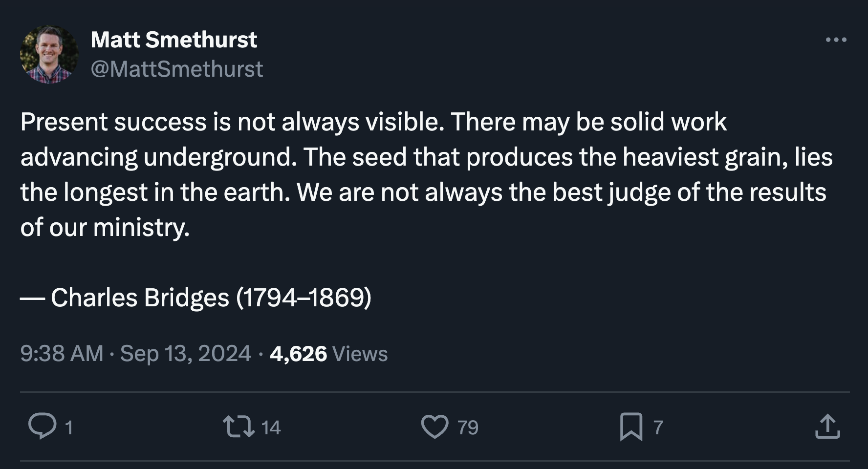This screenshot has height=469, width=868.
Task: Click the share upload arrow icon
Action: pos(827,426)
